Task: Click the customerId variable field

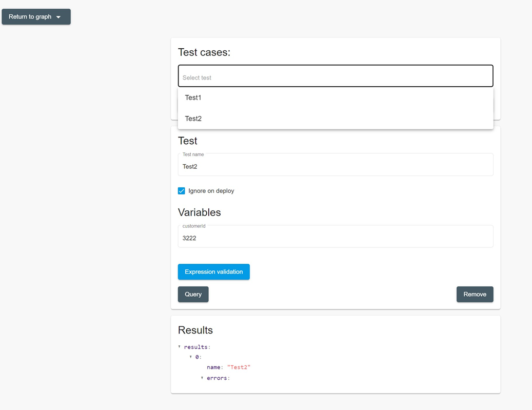Action: tap(335, 238)
